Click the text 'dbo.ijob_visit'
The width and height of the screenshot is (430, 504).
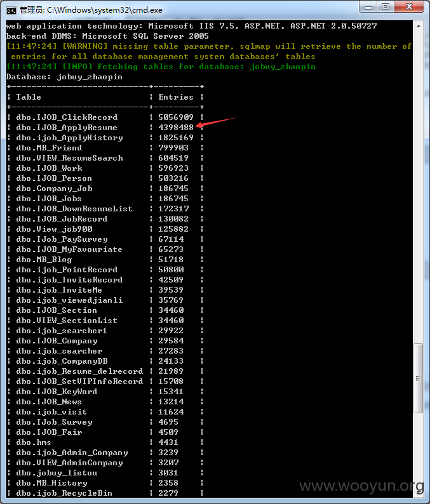coord(51,412)
